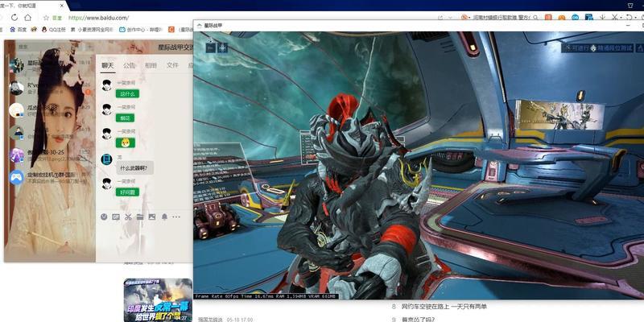Click the Frame Rate debug readout
The height and width of the screenshot is (322, 644).
click(x=266, y=296)
